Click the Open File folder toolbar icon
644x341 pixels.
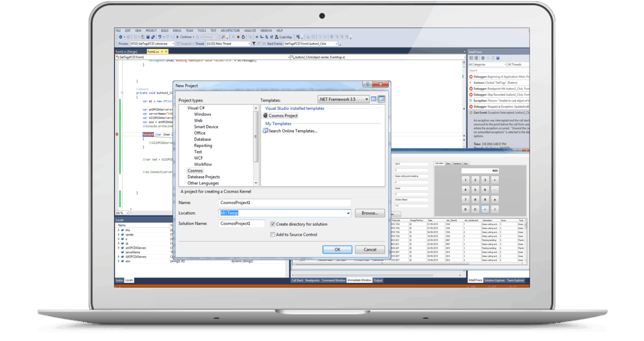click(x=142, y=37)
